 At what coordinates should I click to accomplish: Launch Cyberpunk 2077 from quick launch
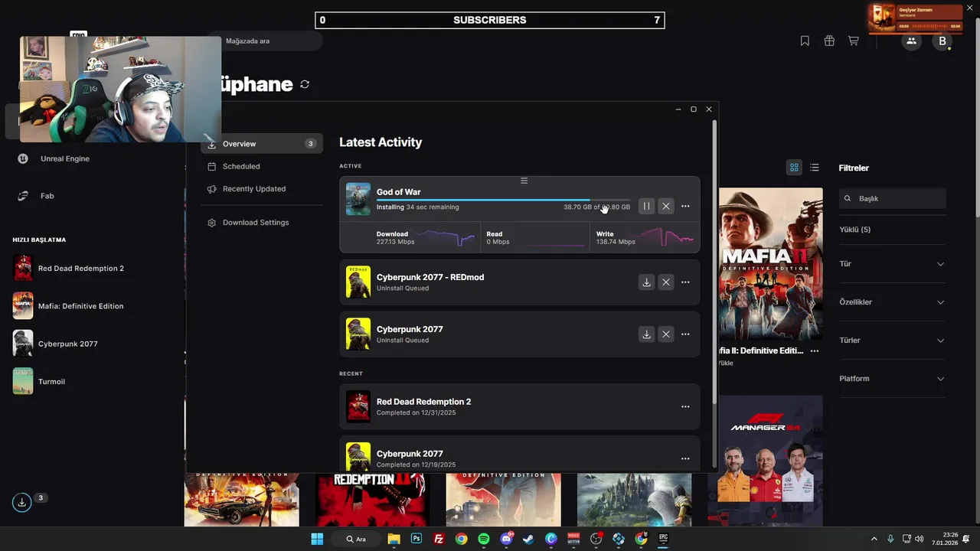point(55,344)
